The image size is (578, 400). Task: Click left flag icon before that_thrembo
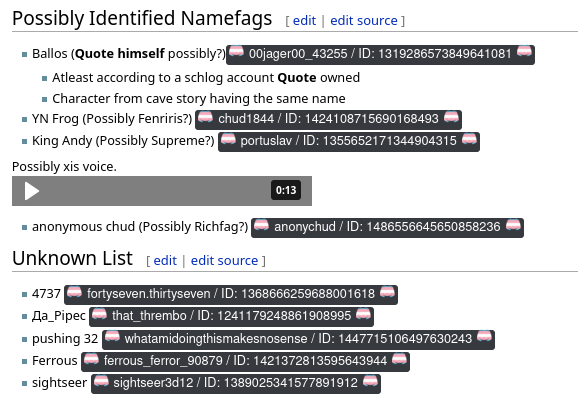[99, 314]
